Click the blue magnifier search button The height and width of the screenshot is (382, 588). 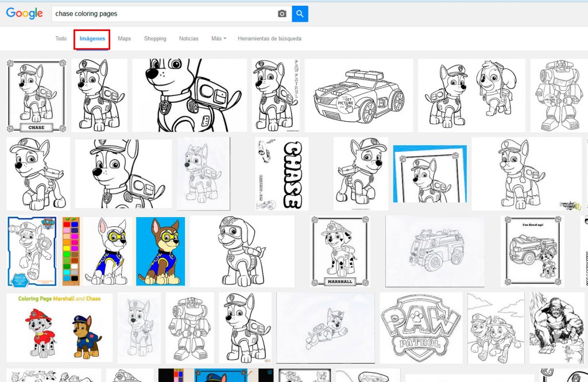tap(300, 14)
